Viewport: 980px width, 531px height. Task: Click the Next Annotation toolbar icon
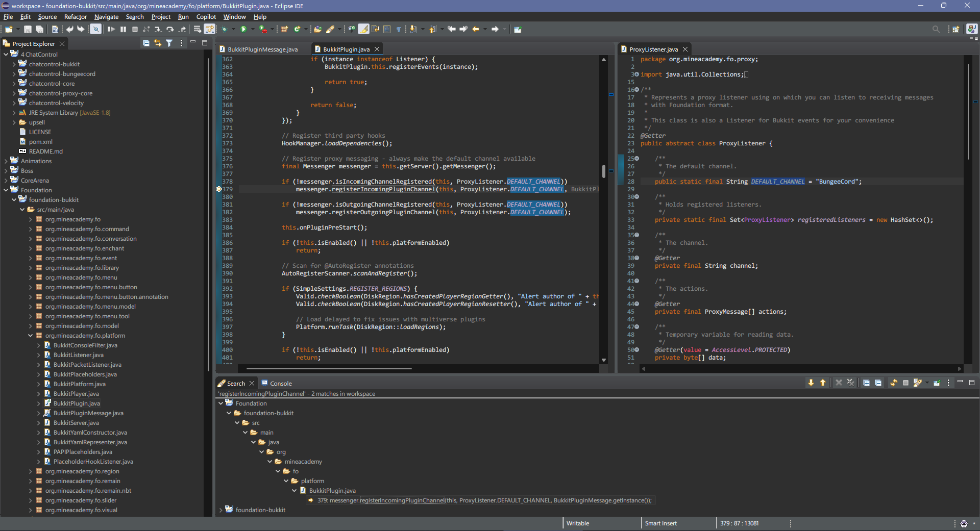click(413, 29)
